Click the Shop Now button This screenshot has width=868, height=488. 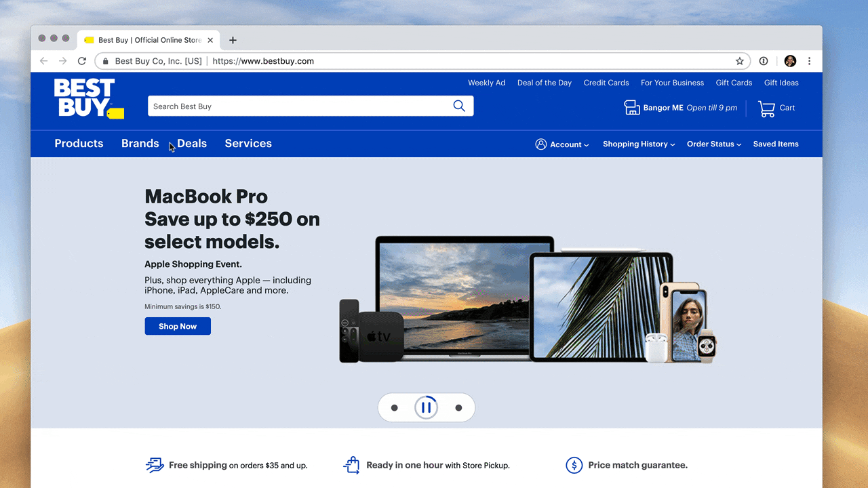(x=178, y=326)
